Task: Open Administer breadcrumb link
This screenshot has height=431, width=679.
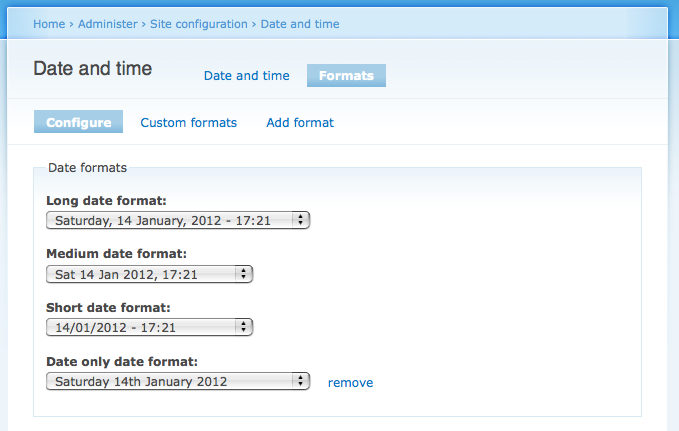Action: pos(108,24)
